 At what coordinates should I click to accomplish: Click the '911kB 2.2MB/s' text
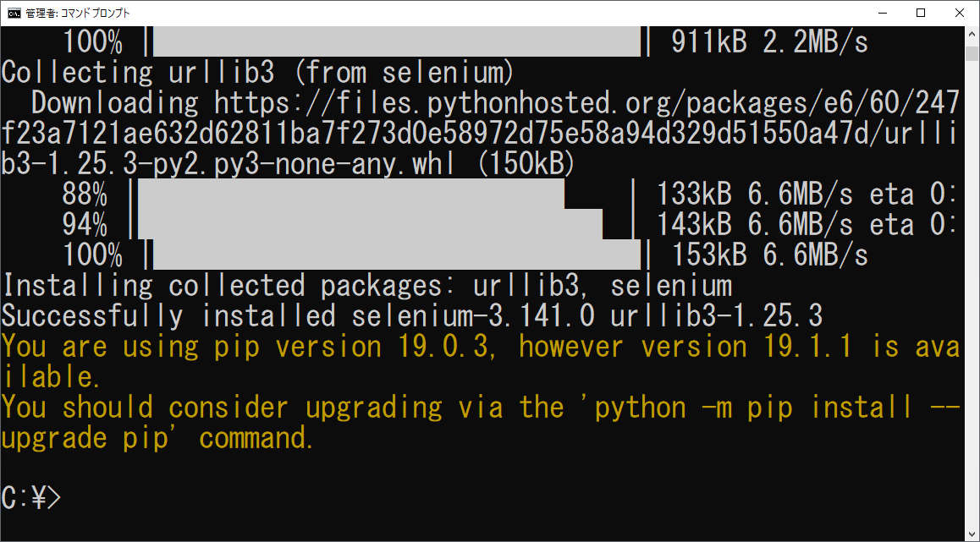(770, 42)
